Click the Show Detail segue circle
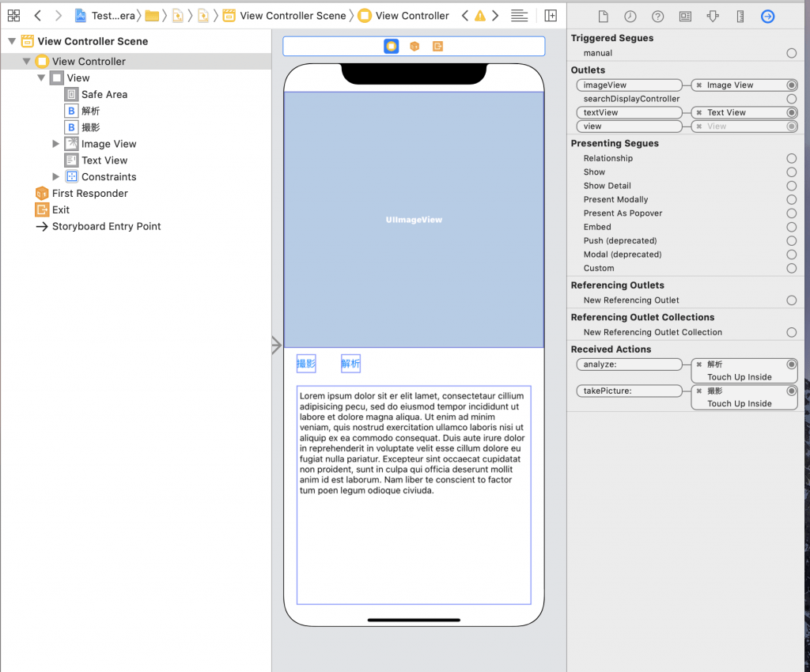This screenshot has width=810, height=672. point(791,186)
